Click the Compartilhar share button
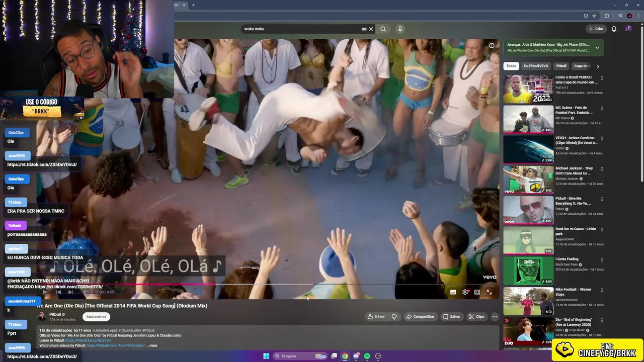 (x=420, y=317)
